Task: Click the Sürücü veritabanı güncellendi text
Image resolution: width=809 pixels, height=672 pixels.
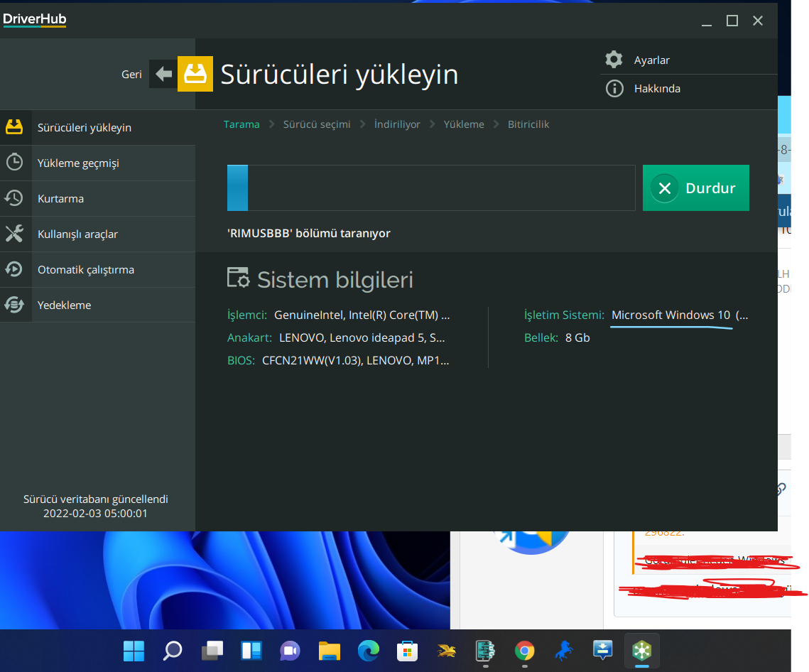Action: click(95, 499)
